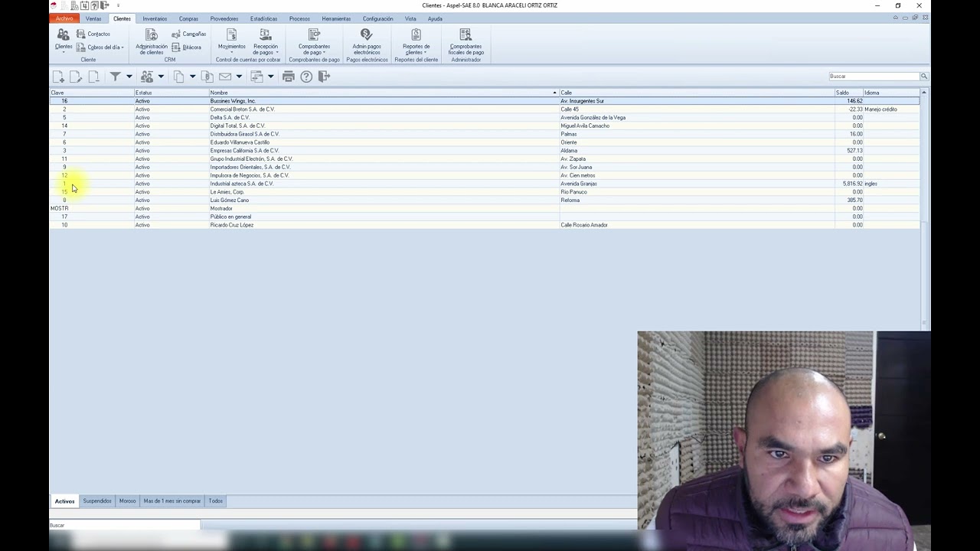
Task: Click the printer icon
Action: click(x=288, y=77)
